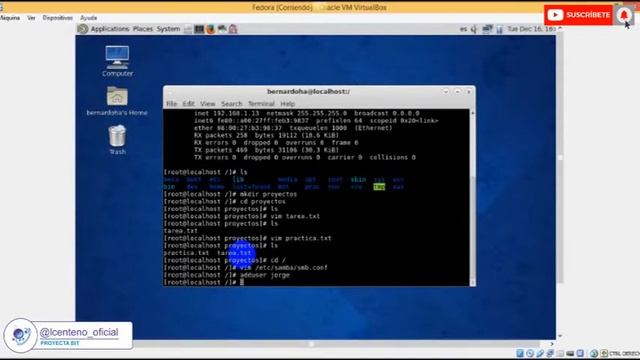Screen dimensions: 640x360
Task: Open the Places menu
Action: (x=143, y=29)
